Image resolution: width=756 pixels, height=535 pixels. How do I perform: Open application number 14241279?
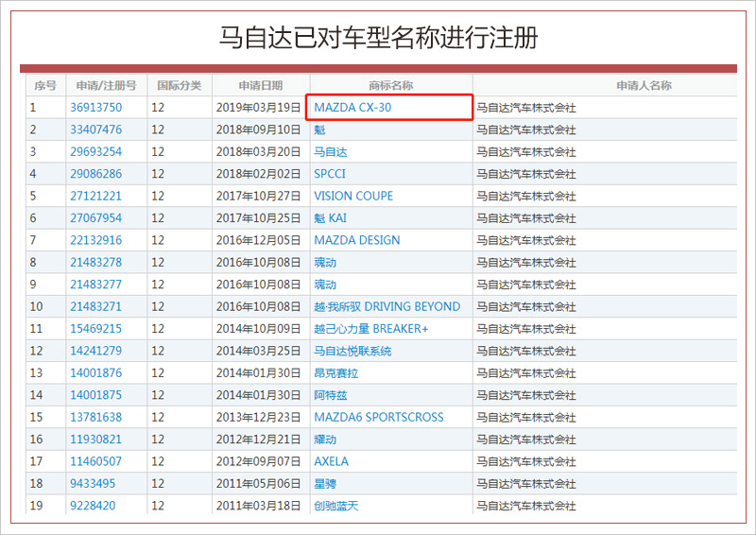pyautogui.click(x=96, y=351)
